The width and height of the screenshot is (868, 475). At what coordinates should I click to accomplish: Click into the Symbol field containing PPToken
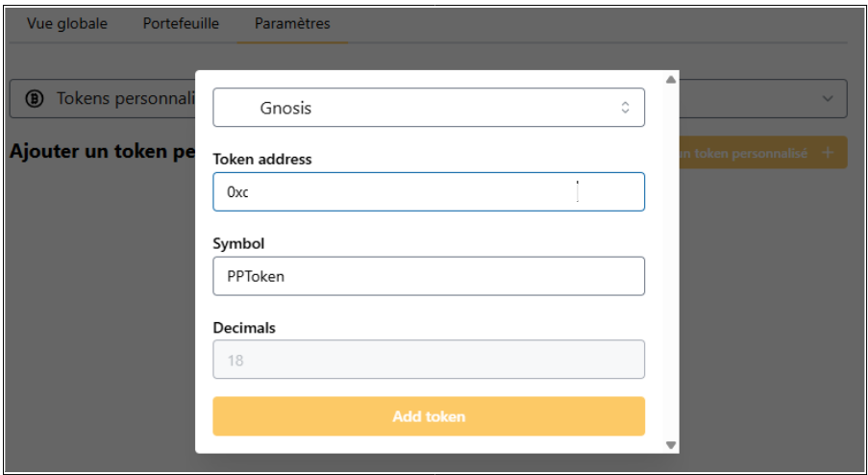[428, 276]
